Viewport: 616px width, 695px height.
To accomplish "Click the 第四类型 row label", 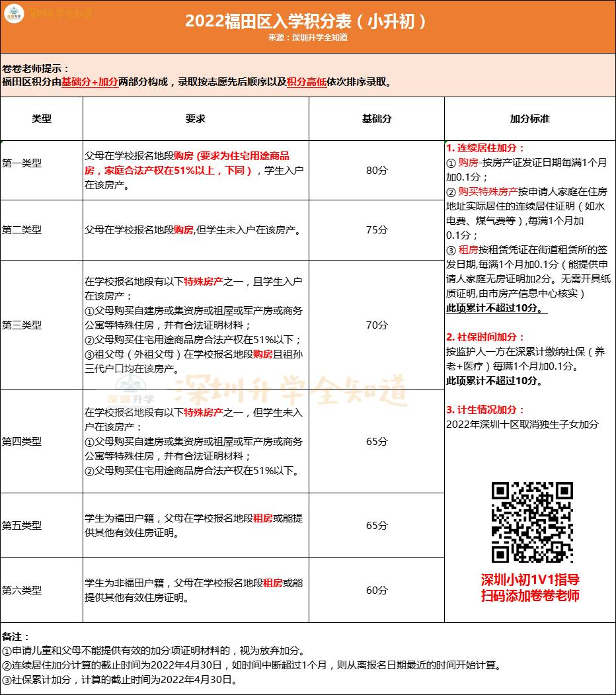I will pos(22,442).
